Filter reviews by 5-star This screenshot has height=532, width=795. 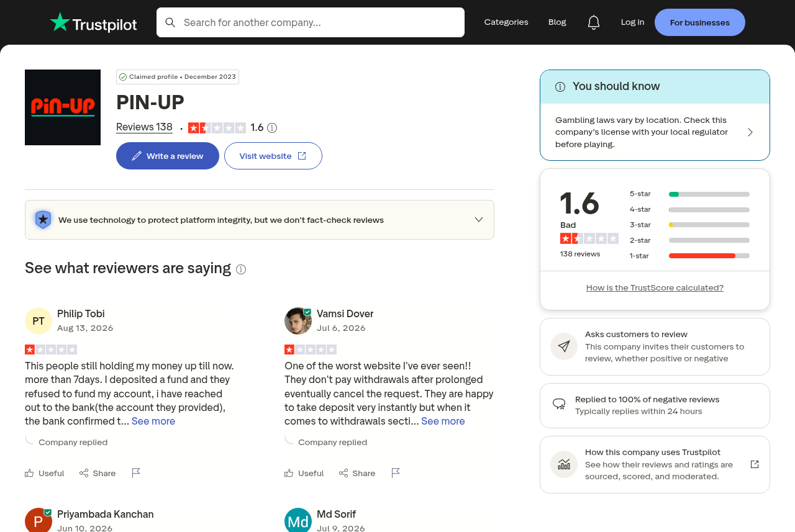point(689,194)
